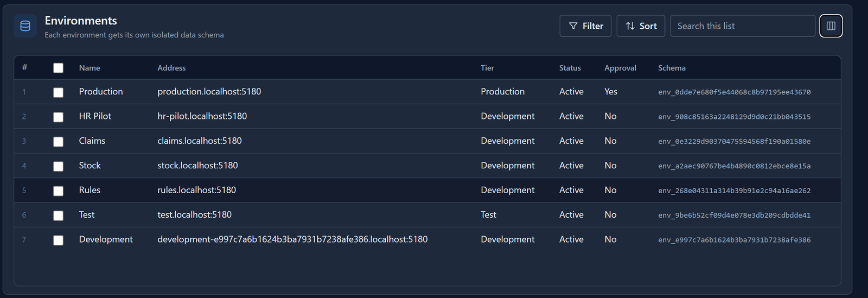Click the Tier cell of the Test row
The height and width of the screenshot is (298, 868).
pyautogui.click(x=488, y=214)
